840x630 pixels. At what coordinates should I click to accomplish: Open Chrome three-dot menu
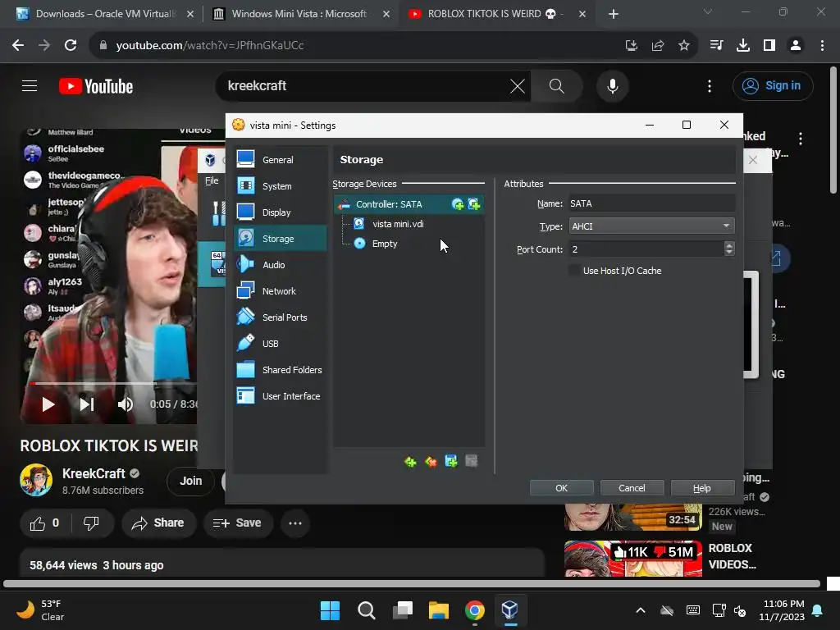click(822, 46)
